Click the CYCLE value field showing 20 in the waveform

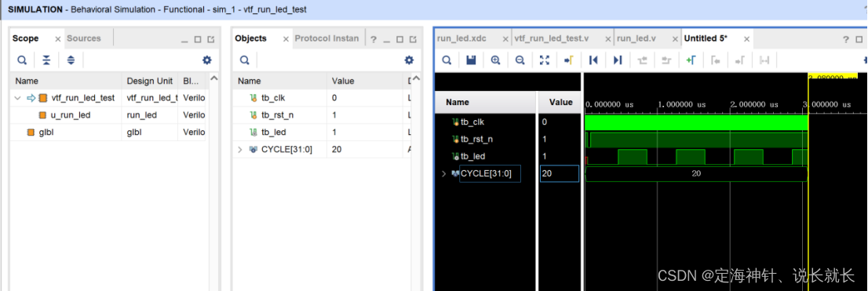pyautogui.click(x=560, y=173)
